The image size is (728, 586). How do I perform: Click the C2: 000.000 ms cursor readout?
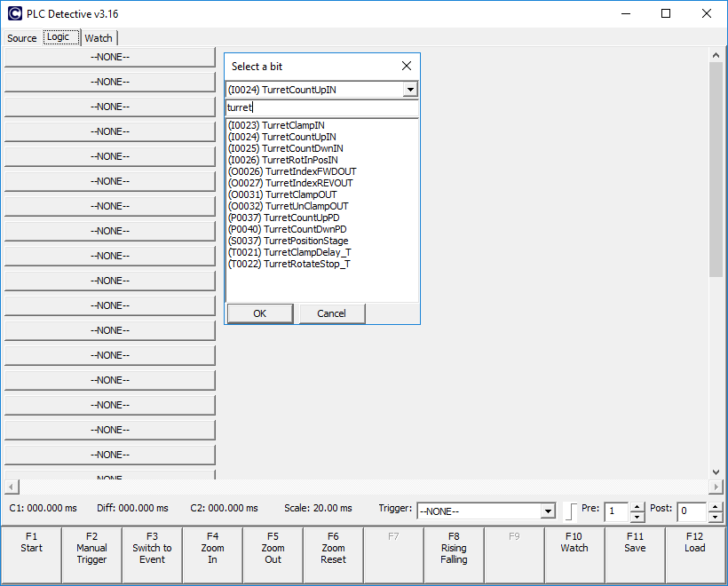(x=225, y=509)
